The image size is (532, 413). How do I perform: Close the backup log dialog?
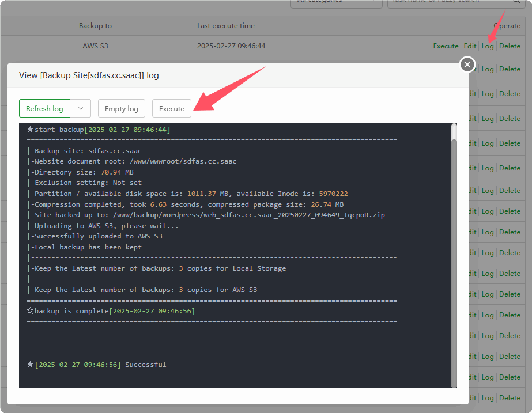[467, 65]
